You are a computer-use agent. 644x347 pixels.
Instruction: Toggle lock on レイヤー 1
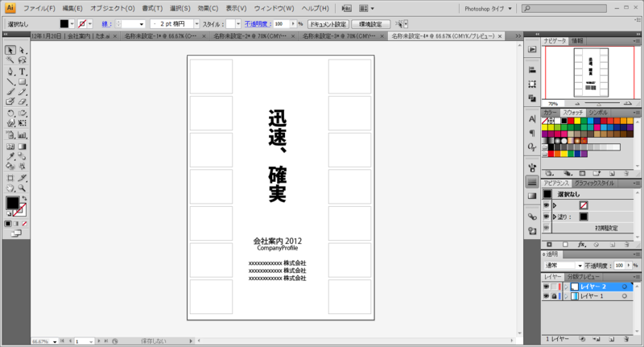point(554,296)
